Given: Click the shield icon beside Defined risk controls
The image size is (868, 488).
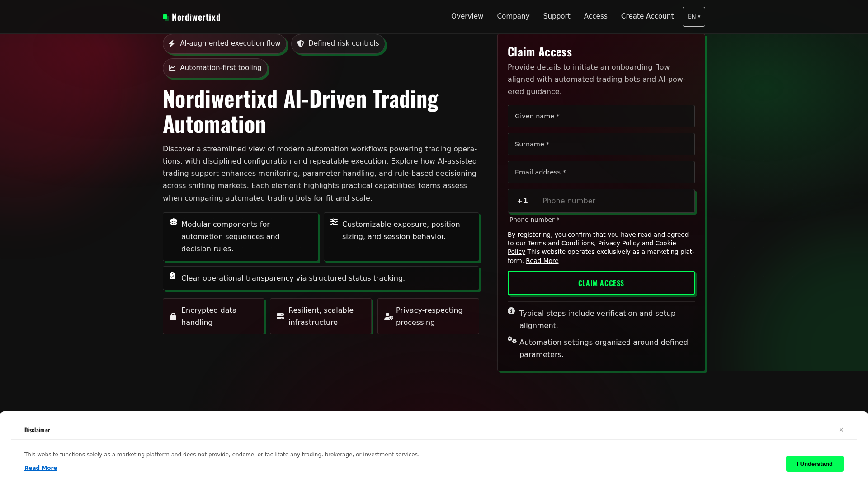Looking at the screenshot, I should pos(301,44).
